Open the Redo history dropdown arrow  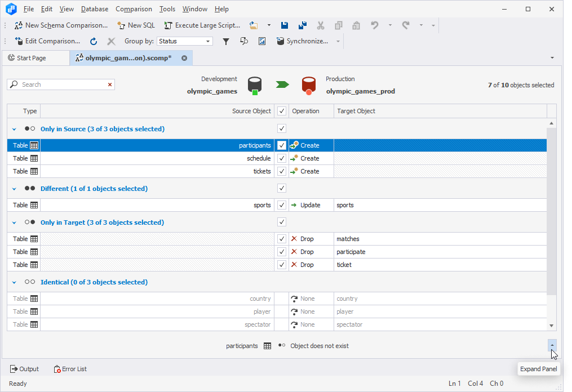(421, 25)
